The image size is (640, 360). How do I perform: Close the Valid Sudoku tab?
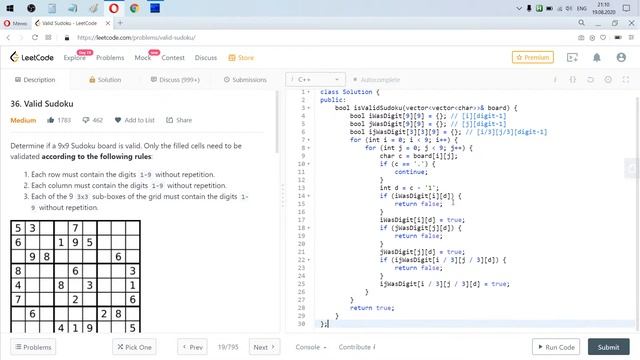(x=108, y=23)
